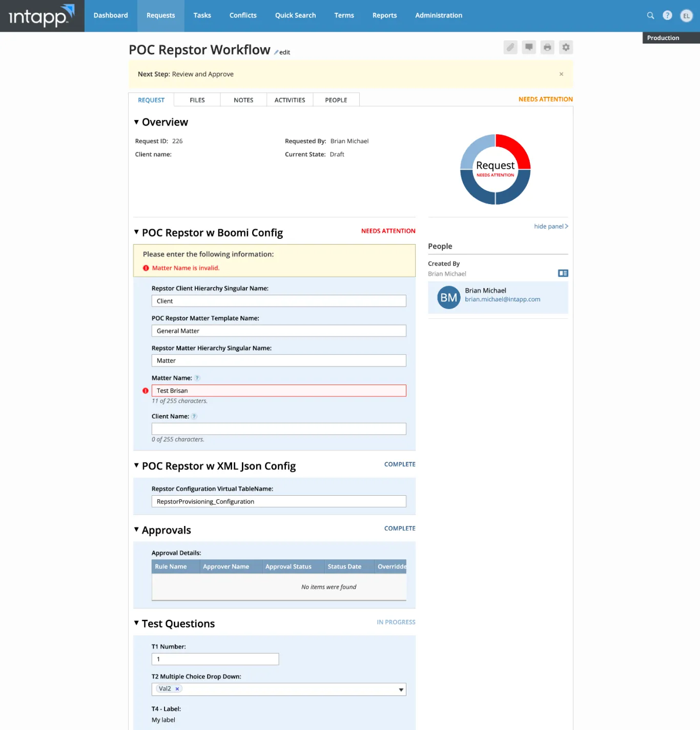Select the Request tab
Viewport: 700px width, 730px height.
(x=151, y=100)
